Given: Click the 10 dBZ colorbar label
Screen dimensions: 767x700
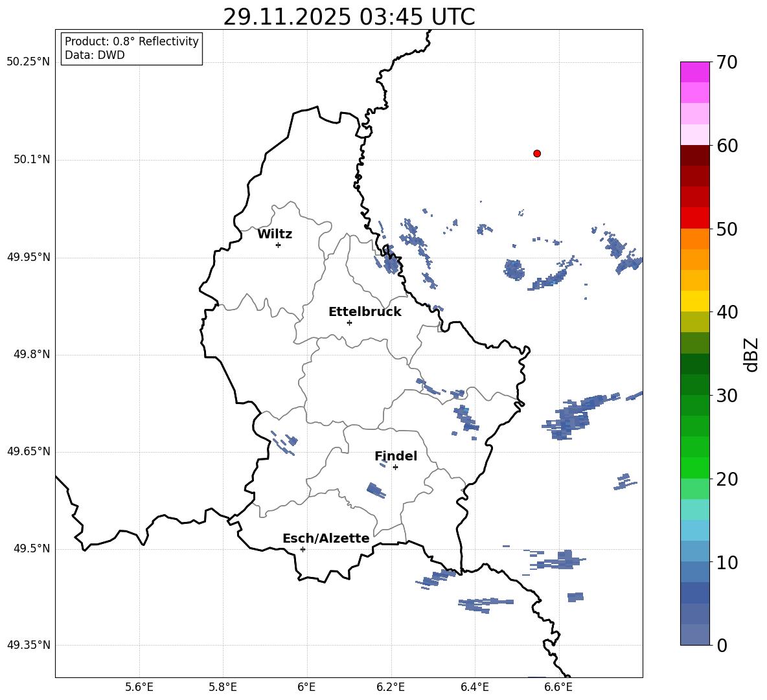Looking at the screenshot, I should click(x=727, y=562).
